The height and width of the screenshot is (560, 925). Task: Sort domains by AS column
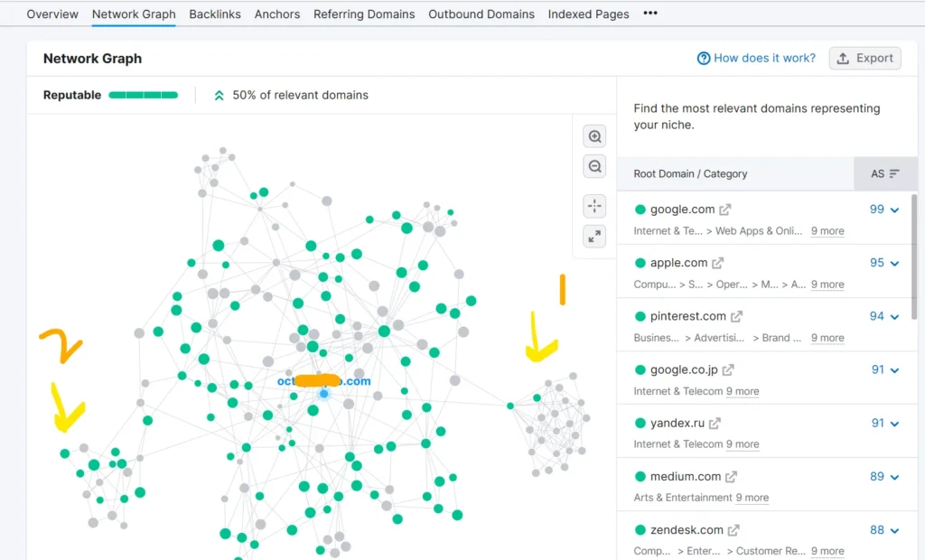coord(885,173)
